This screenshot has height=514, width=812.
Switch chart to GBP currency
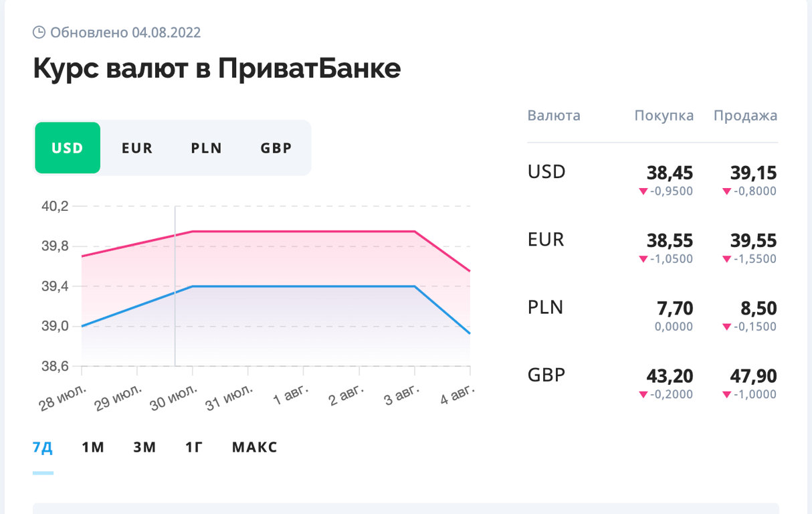click(x=276, y=148)
